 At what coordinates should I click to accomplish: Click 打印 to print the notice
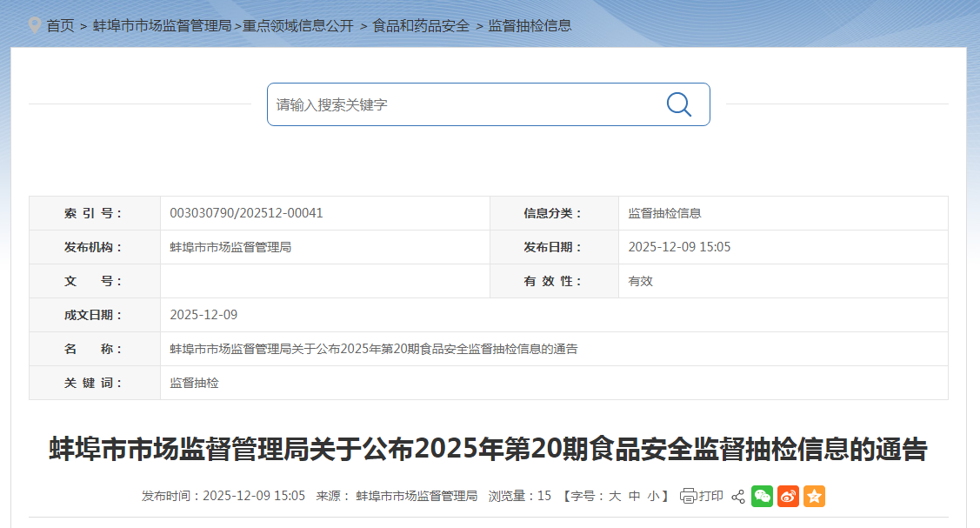pos(710,496)
